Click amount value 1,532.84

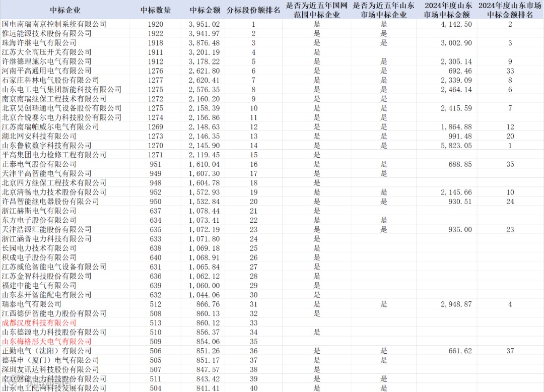point(204,202)
